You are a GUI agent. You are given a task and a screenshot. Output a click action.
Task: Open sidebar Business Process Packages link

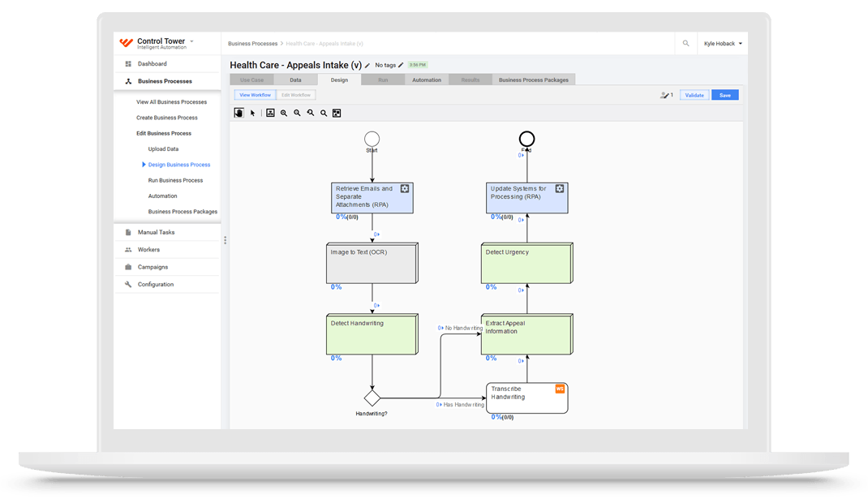(x=183, y=212)
